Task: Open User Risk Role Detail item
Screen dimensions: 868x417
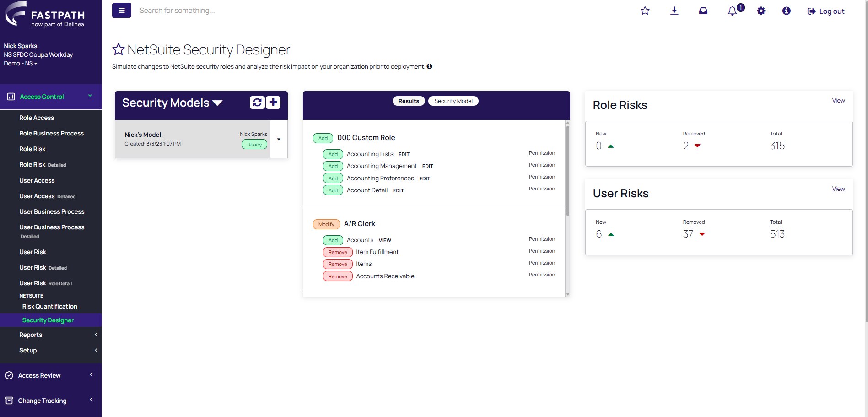Action: 45,283
